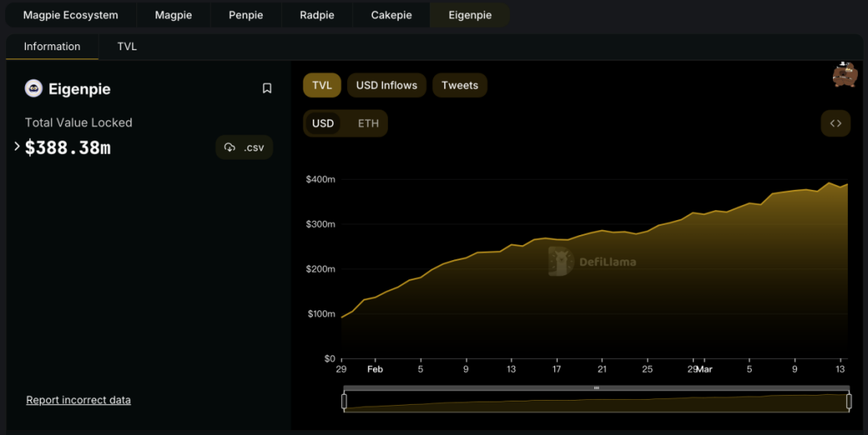Viewport: 868px width, 435px height.
Task: Click the $400m axis label
Action: (320, 179)
